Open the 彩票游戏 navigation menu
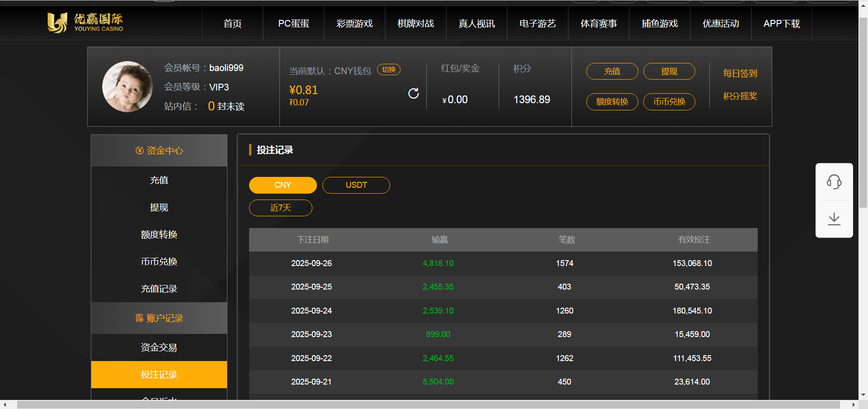This screenshot has height=409, width=868. coord(354,24)
